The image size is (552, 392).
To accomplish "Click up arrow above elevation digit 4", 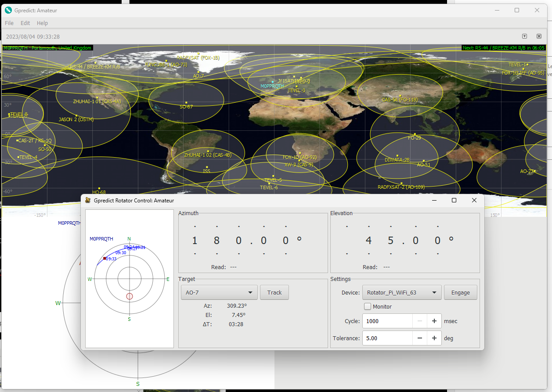I will tap(369, 227).
